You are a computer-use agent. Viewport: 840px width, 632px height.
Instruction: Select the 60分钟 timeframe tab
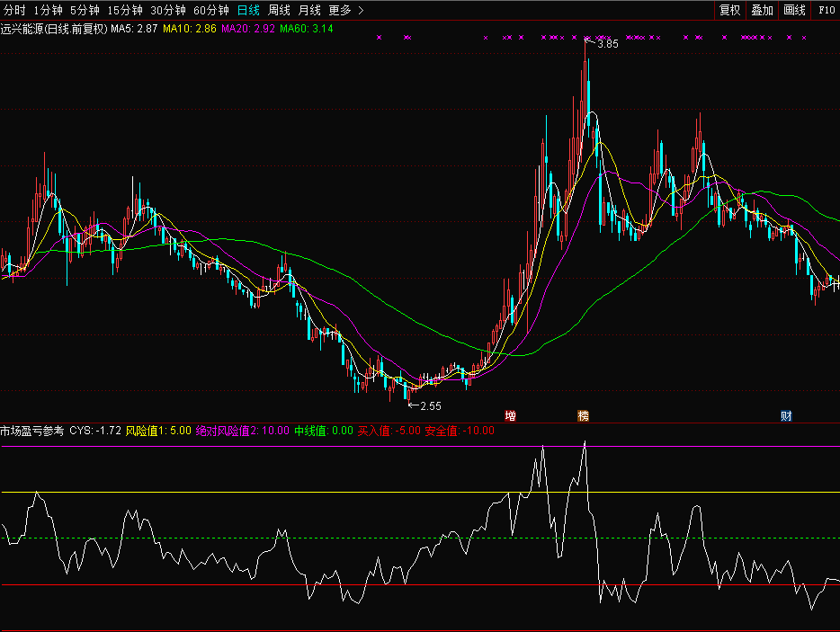tap(211, 10)
